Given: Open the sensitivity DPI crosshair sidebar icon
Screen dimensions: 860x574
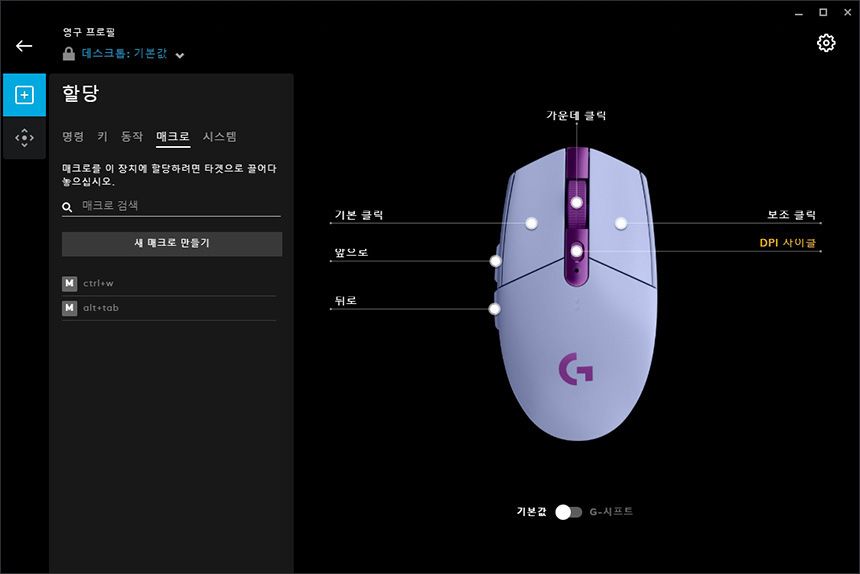Looking at the screenshot, I should (24, 138).
